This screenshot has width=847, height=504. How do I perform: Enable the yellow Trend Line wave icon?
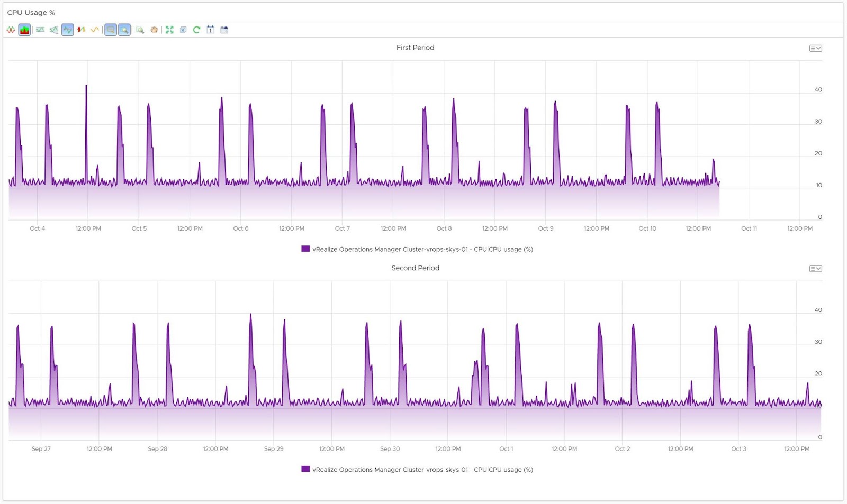[x=95, y=30]
